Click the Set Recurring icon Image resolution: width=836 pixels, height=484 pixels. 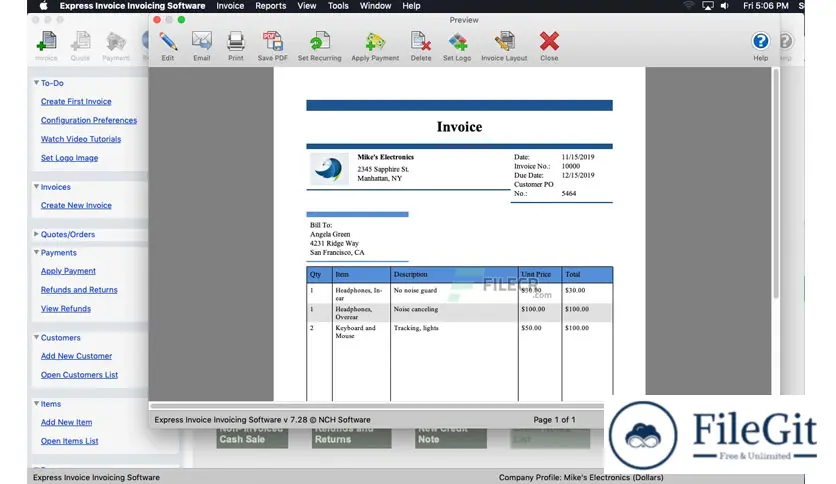tap(319, 42)
